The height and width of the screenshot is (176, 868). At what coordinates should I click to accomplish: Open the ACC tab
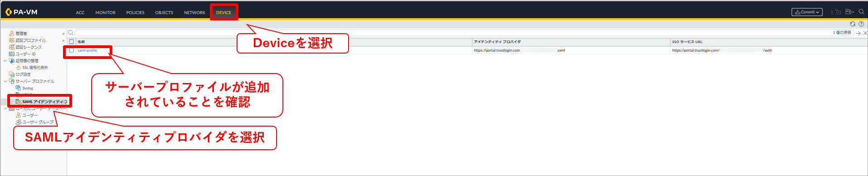coord(80,13)
